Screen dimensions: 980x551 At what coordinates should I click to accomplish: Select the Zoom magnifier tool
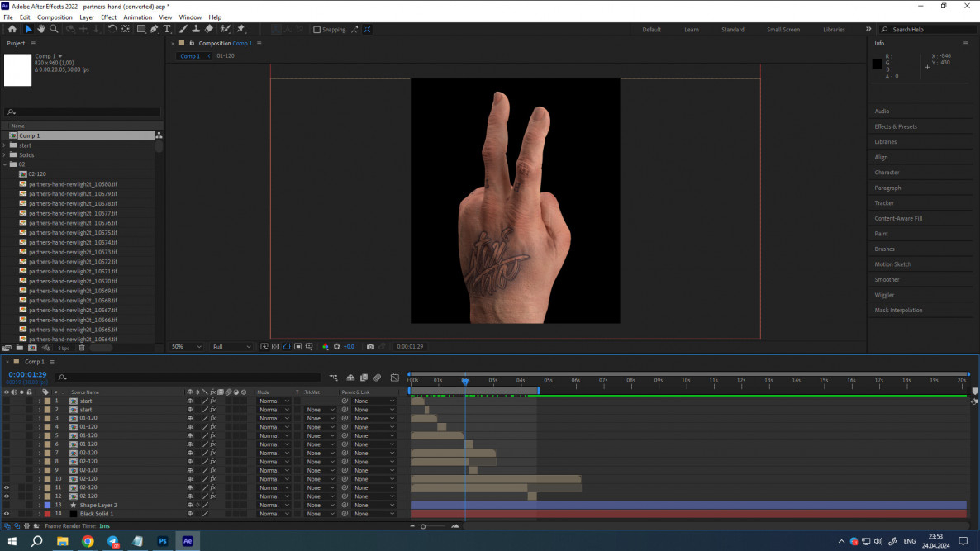[54, 29]
